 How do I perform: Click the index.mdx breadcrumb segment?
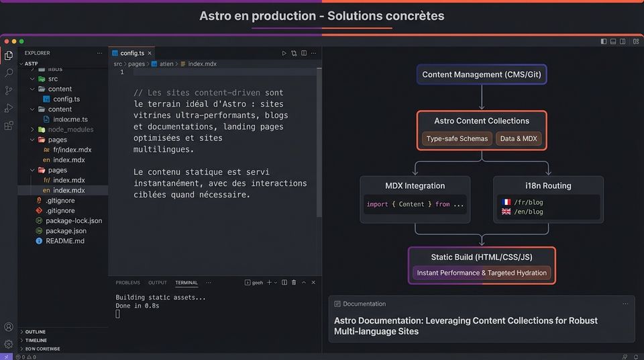[202, 64]
